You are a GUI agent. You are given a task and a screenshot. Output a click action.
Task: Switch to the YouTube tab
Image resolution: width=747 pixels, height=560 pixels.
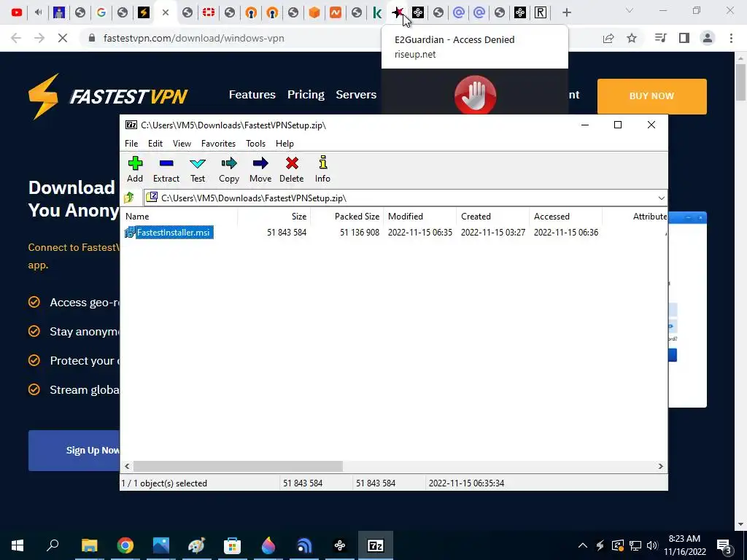17,12
